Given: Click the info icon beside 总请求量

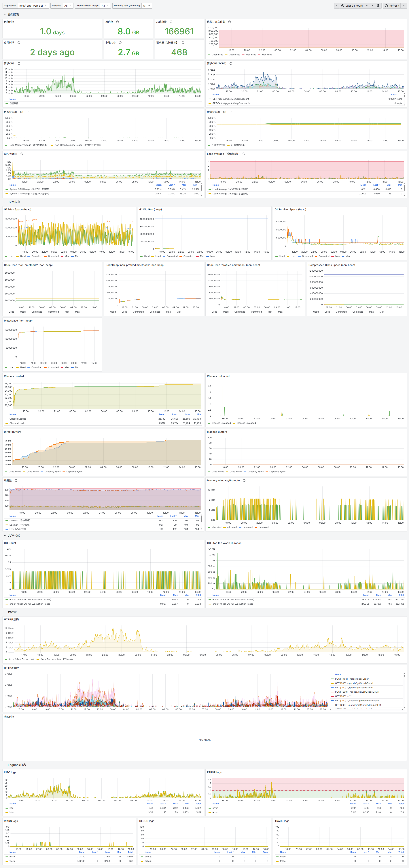Looking at the screenshot, I should tap(171, 22).
